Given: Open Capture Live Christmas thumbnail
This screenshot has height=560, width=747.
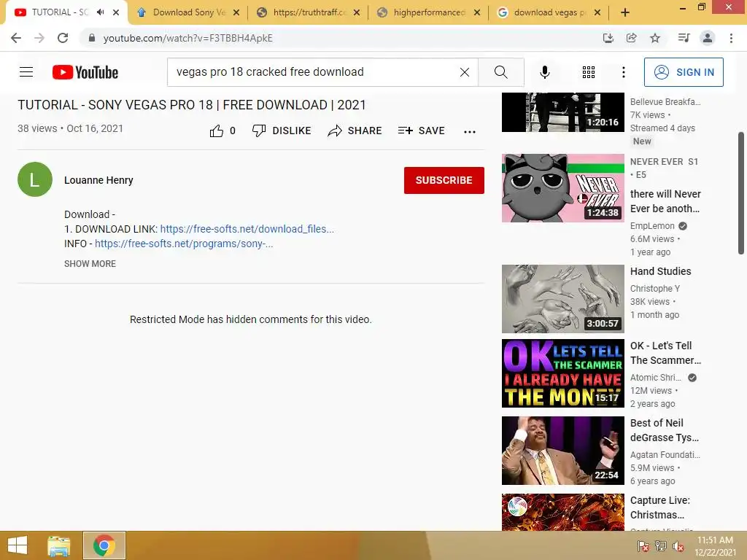Looking at the screenshot, I should (562, 512).
